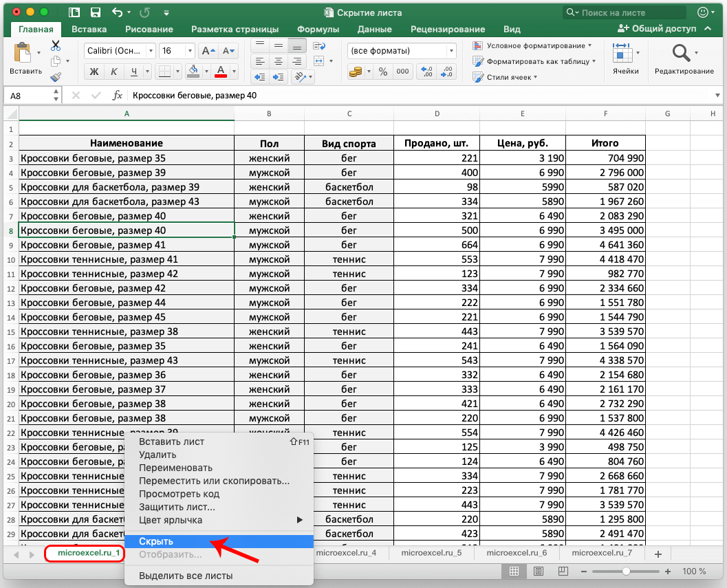Zoom in with the plus button

tap(668, 571)
